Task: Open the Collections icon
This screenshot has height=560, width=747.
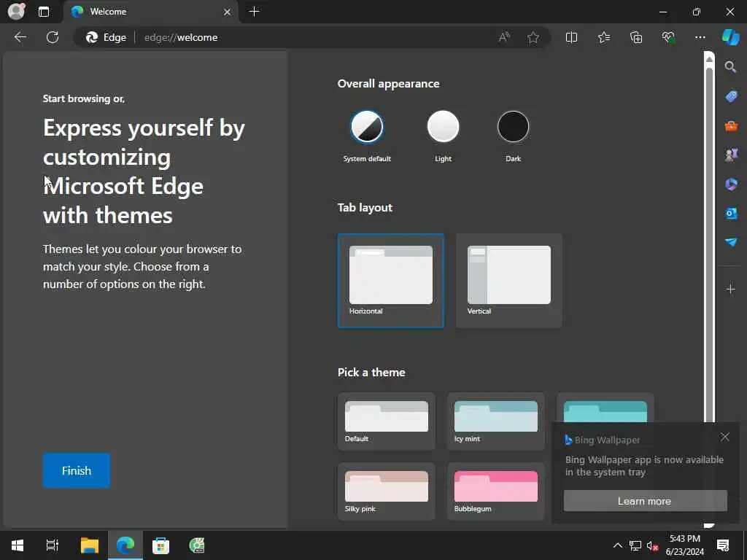Action: tap(636, 37)
